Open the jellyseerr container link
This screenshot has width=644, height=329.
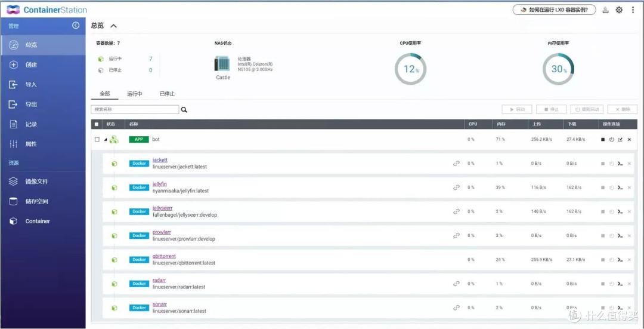coord(162,208)
